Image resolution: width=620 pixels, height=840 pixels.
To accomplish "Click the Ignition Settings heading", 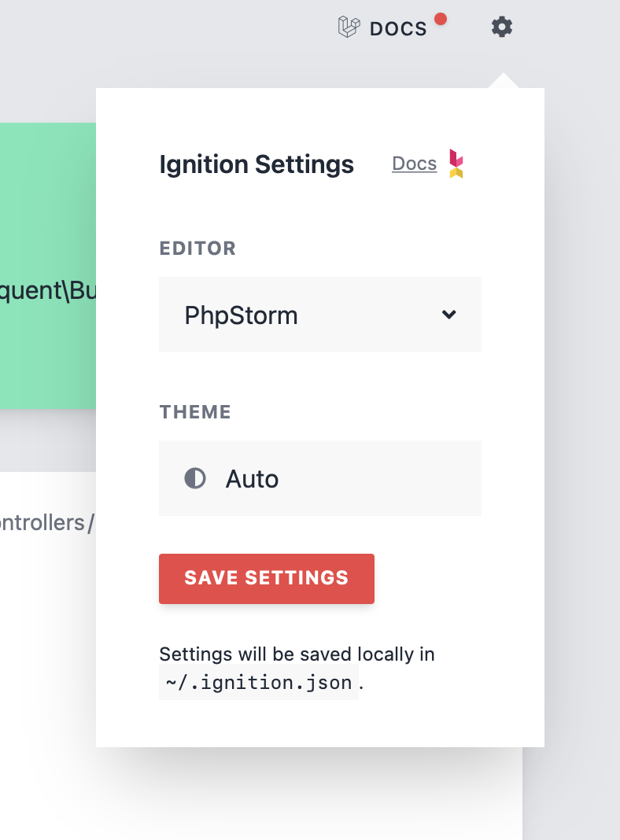I will (256, 164).
